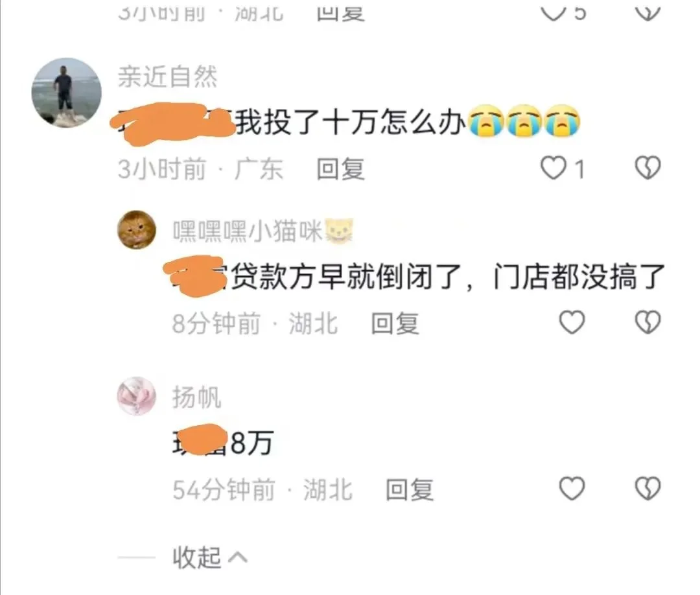
Task: Like the 亲近自然 comment with the heart icon
Action: pyautogui.click(x=553, y=169)
